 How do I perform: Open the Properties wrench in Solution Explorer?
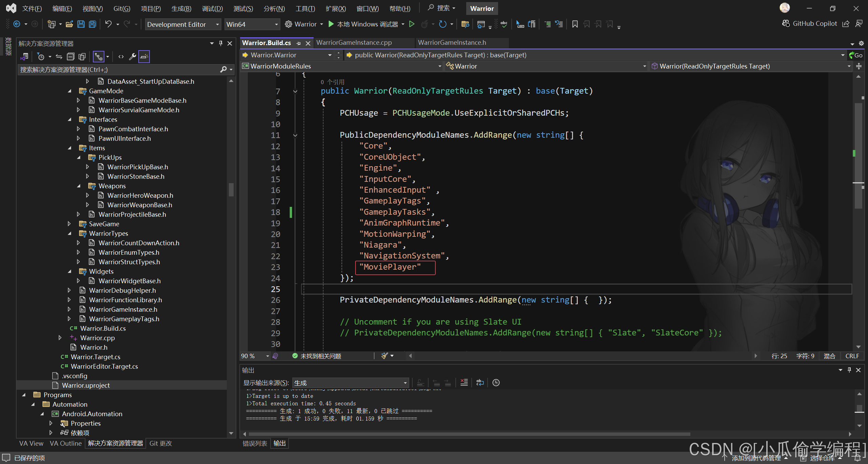133,57
